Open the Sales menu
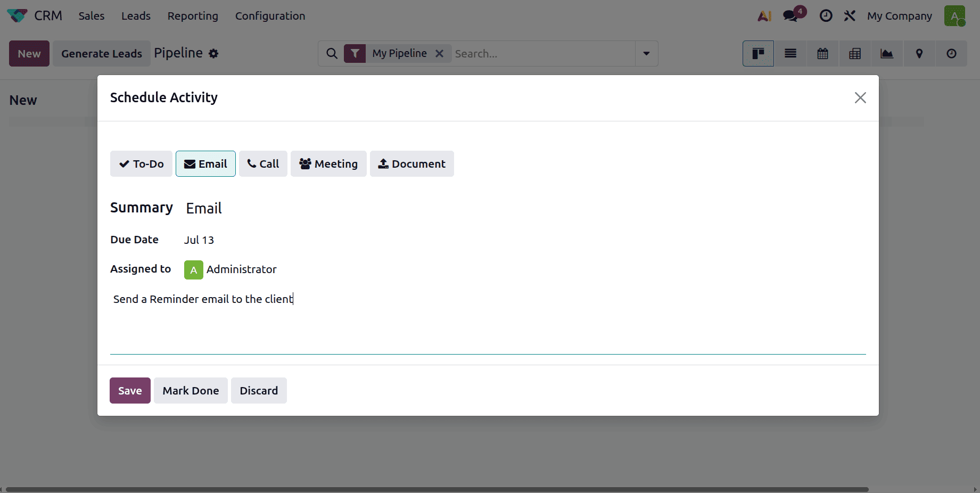980x493 pixels. tap(92, 16)
